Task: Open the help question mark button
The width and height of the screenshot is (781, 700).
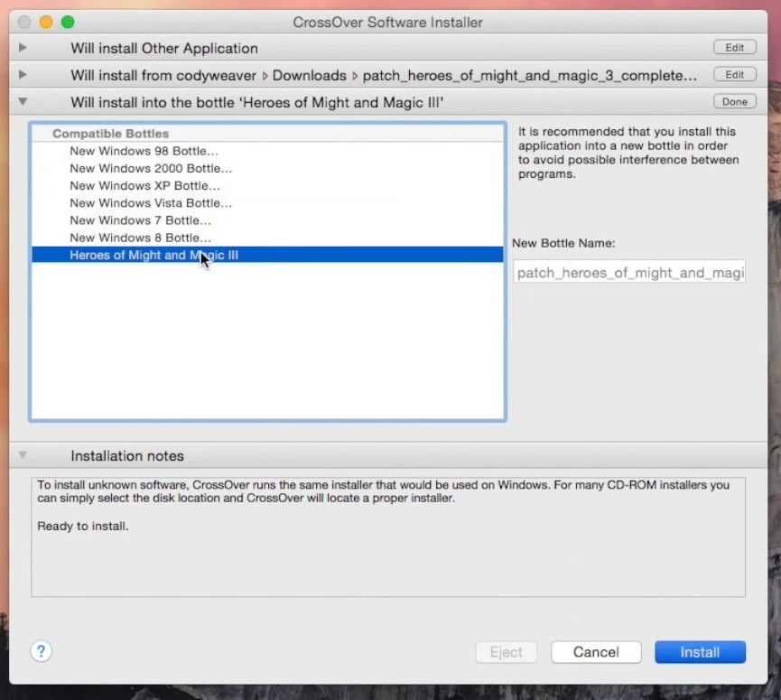Action: [x=41, y=651]
